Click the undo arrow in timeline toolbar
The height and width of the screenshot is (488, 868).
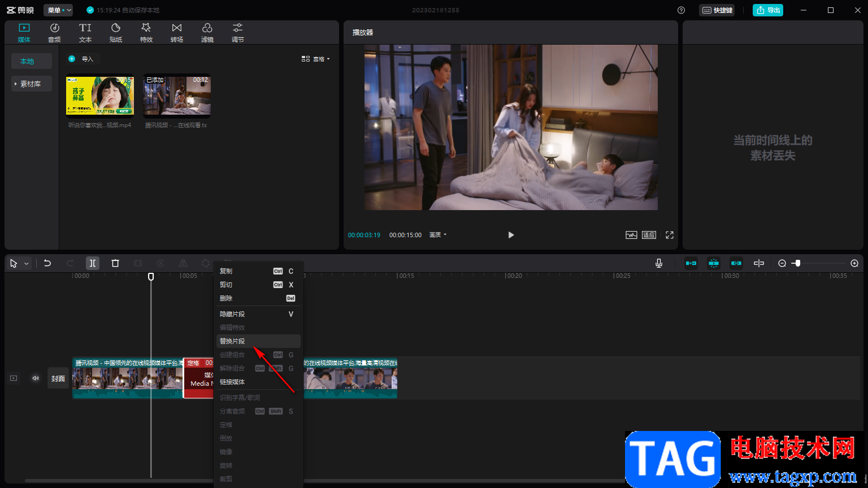coord(47,263)
